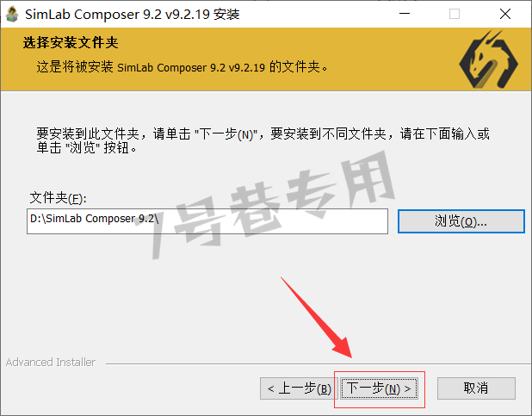
Task: Click the disabled maximize window button
Action: point(455,14)
